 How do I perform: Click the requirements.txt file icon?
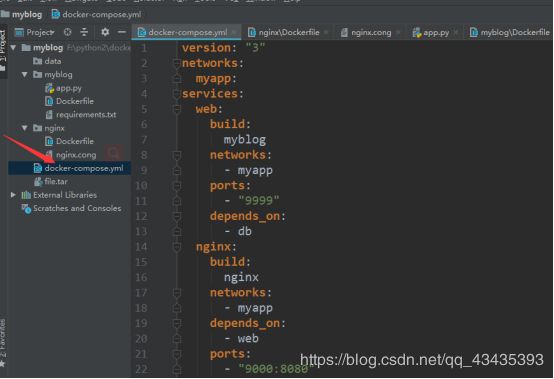coord(49,115)
